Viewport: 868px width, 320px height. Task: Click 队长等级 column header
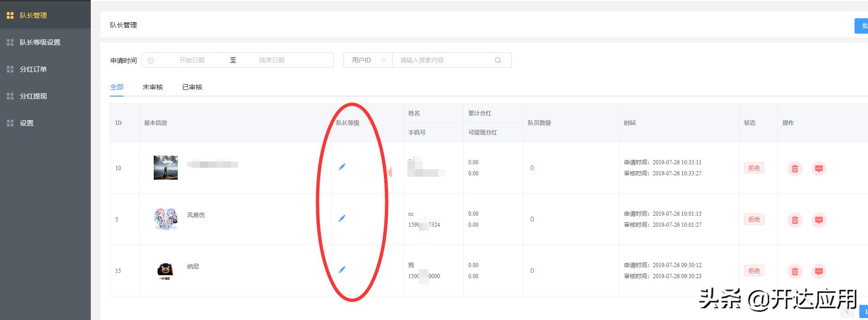pos(348,123)
